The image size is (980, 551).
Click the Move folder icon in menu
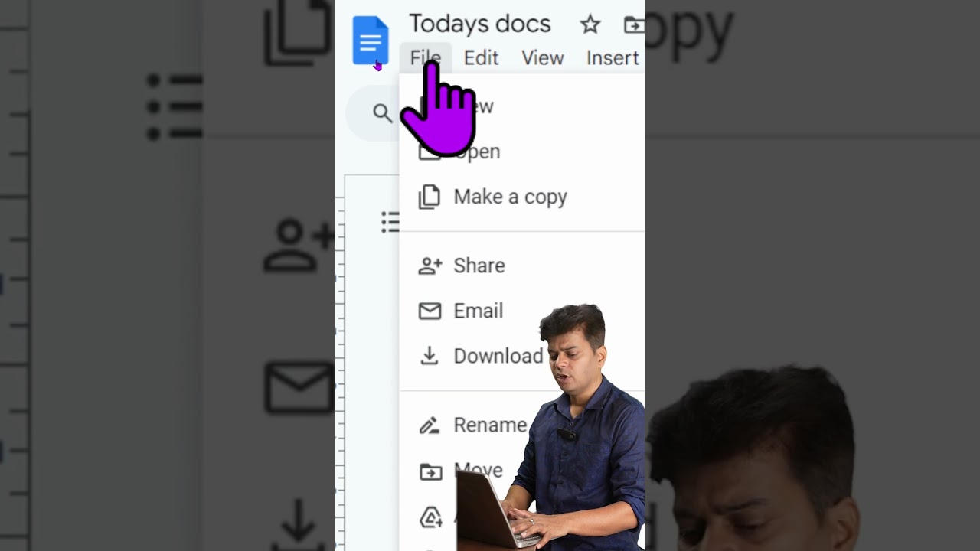pyautogui.click(x=430, y=471)
